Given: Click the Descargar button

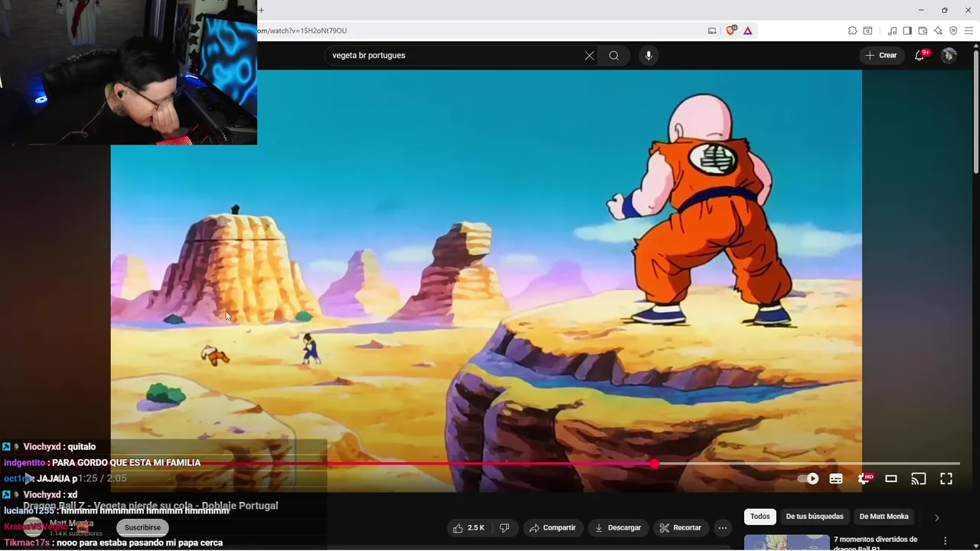Looking at the screenshot, I should coord(618,527).
